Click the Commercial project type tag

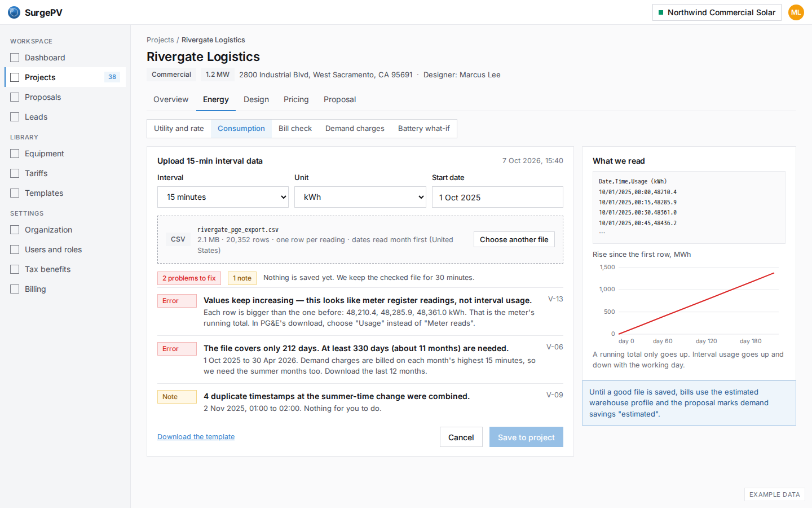(x=171, y=75)
